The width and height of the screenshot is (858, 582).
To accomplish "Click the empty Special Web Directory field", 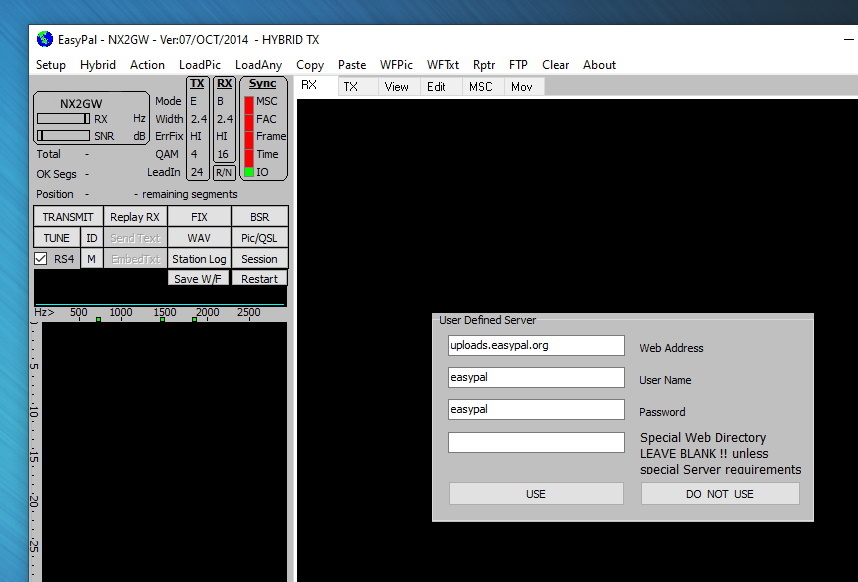I will [x=536, y=442].
